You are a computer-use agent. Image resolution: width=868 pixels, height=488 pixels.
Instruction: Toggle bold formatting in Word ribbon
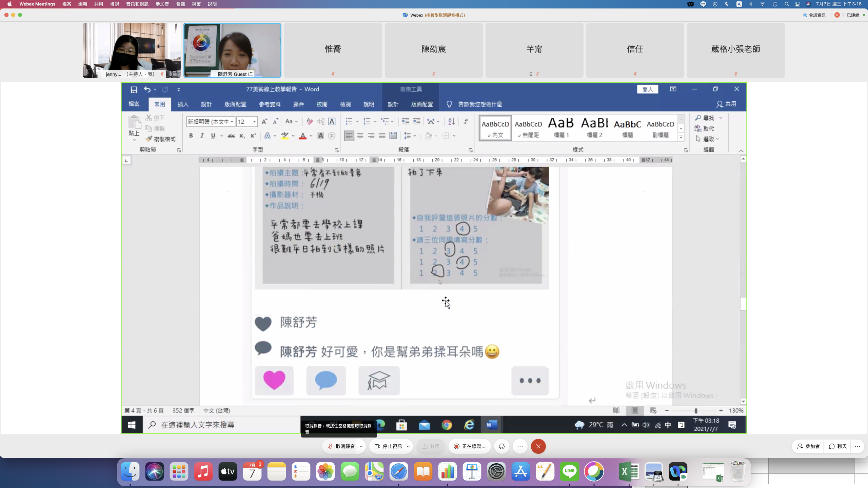pos(191,136)
